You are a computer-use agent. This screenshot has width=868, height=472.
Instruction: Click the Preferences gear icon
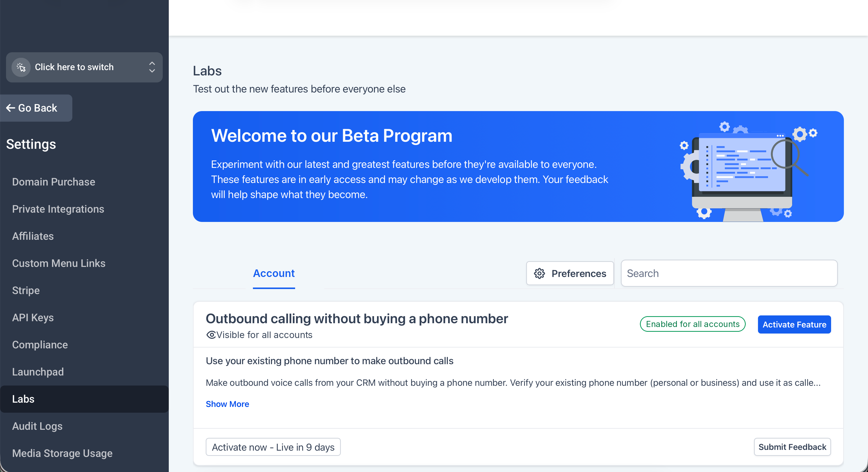coord(539,273)
